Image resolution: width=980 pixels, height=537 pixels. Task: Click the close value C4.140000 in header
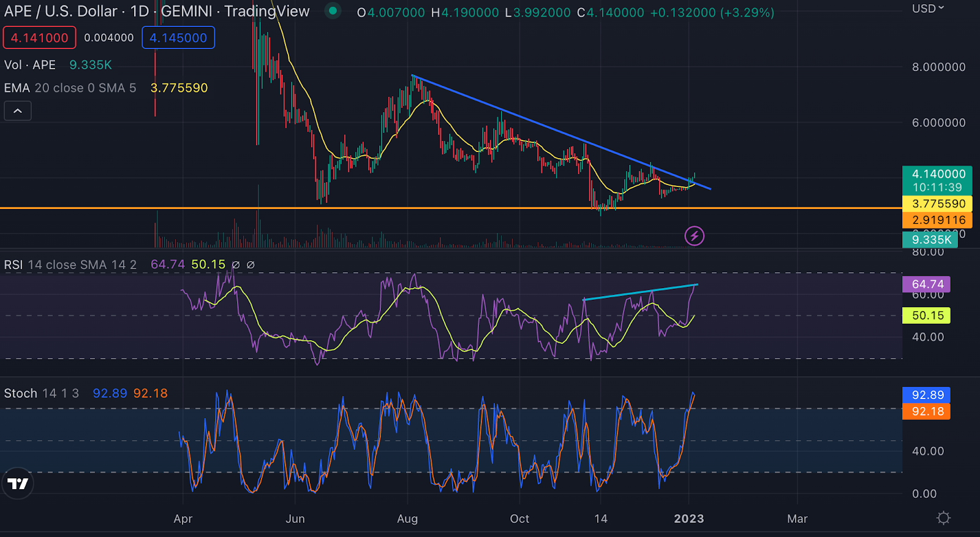611,12
